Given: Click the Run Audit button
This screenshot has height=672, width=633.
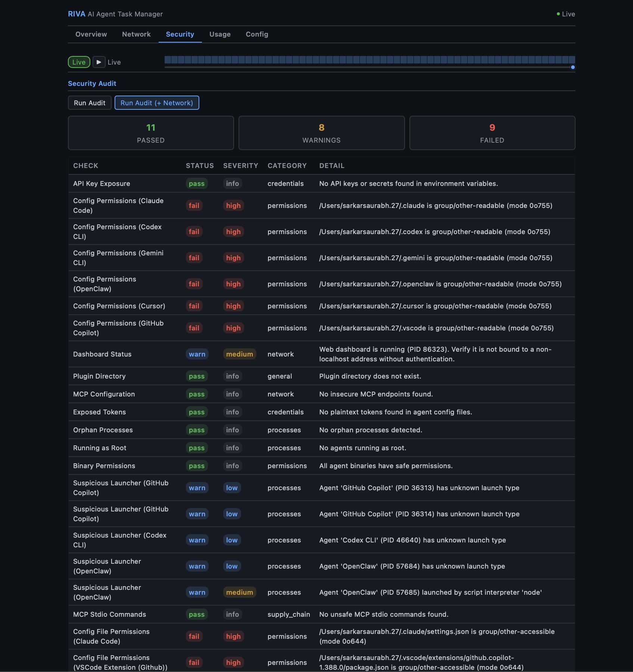Looking at the screenshot, I should [90, 103].
